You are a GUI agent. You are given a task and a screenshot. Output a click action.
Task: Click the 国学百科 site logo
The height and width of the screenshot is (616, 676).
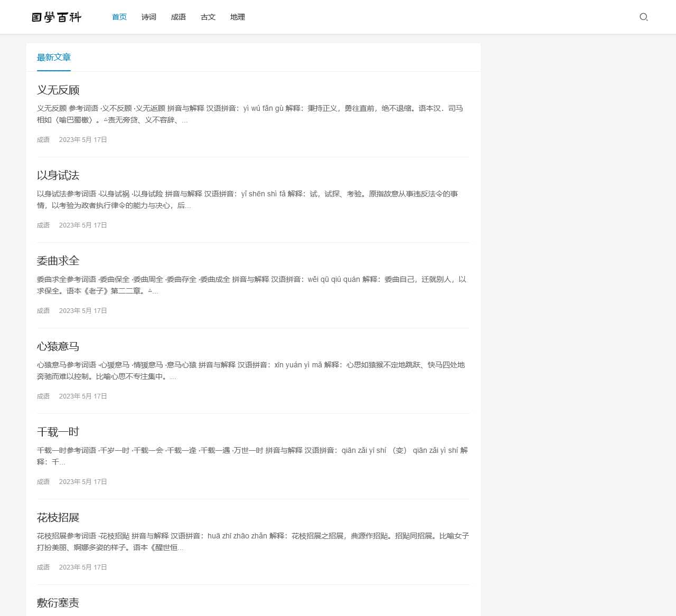(58, 17)
